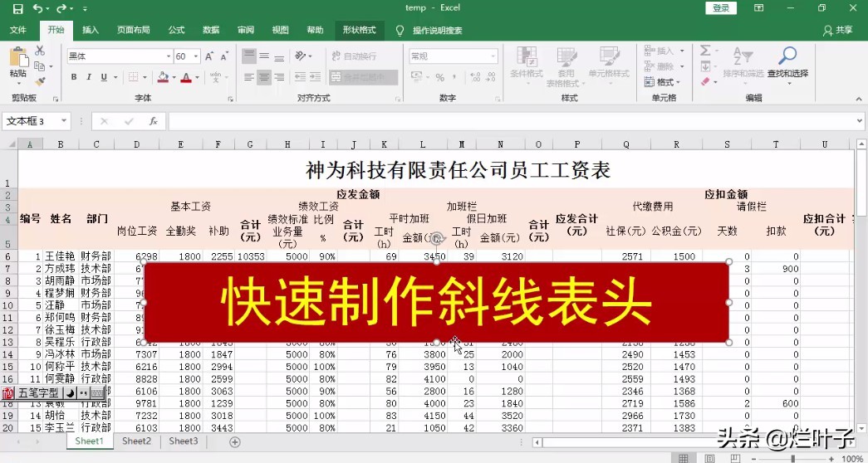Align text to the left

pos(249,77)
